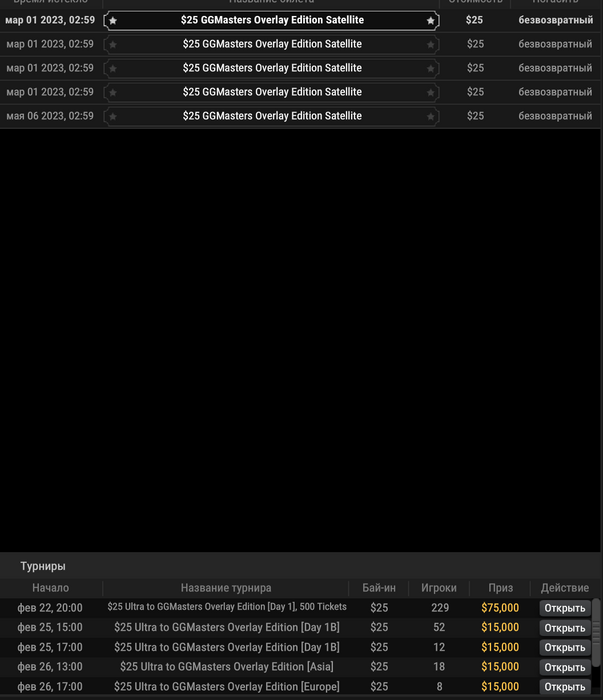Click the мая 06 2023, 02:59 expiry date
Viewport: 603px width, 700px height.
[x=50, y=116]
